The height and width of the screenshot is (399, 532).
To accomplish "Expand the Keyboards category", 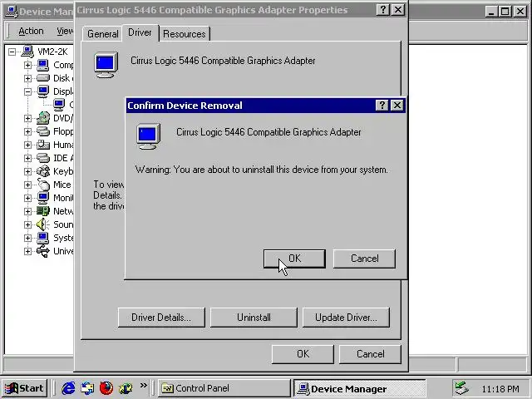I will coord(27,171).
